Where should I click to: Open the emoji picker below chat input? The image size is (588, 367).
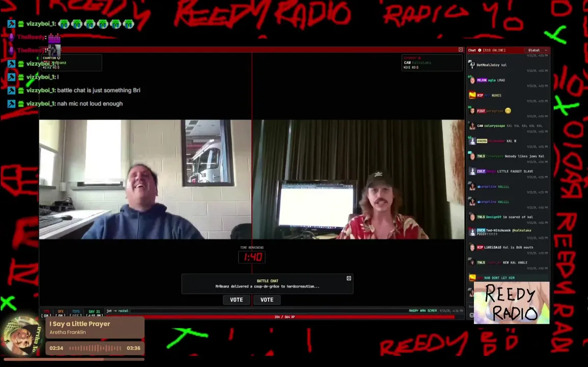point(471,315)
